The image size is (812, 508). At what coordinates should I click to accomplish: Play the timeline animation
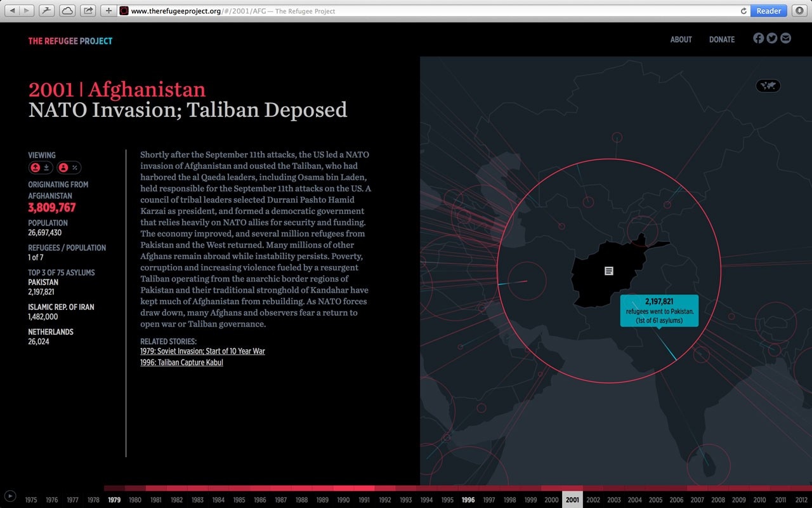pos(10,496)
